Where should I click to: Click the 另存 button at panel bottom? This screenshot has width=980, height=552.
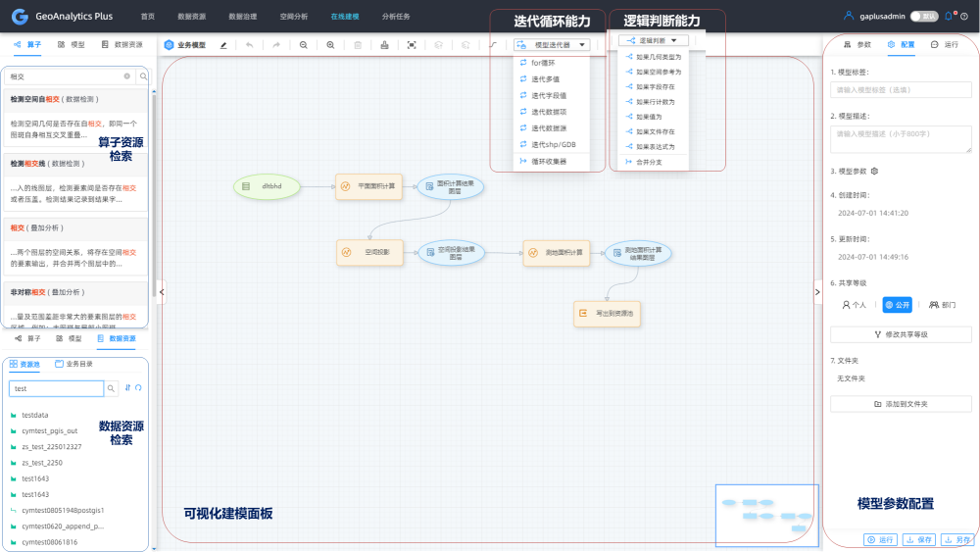[956, 539]
